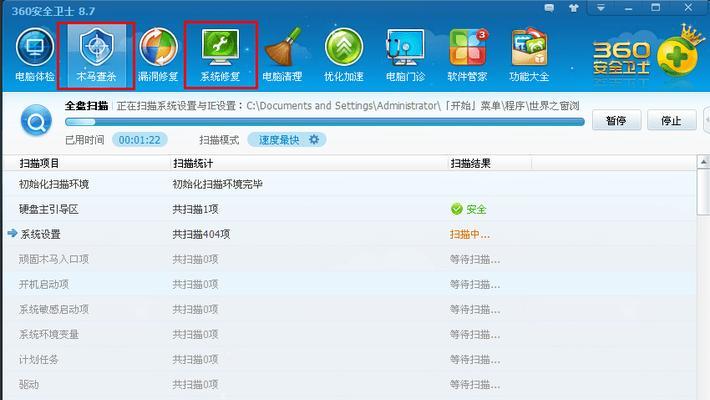Select the 硬盘主引导区 row

click(x=349, y=209)
